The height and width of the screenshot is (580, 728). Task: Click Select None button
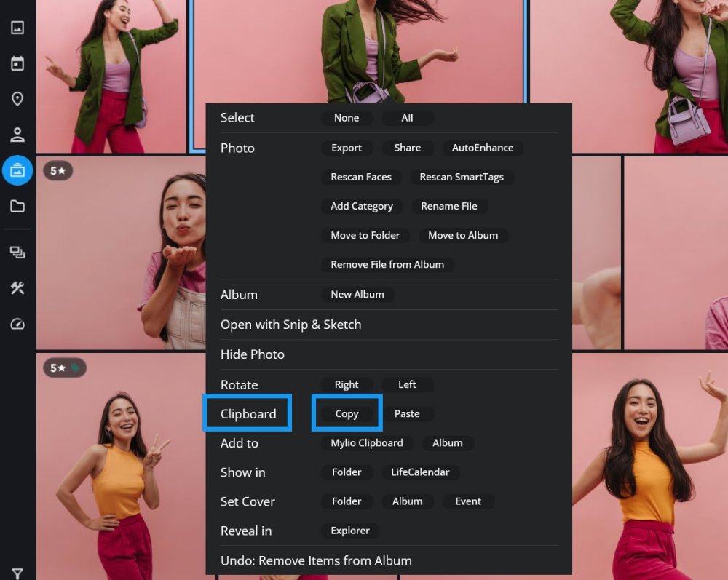tap(347, 118)
